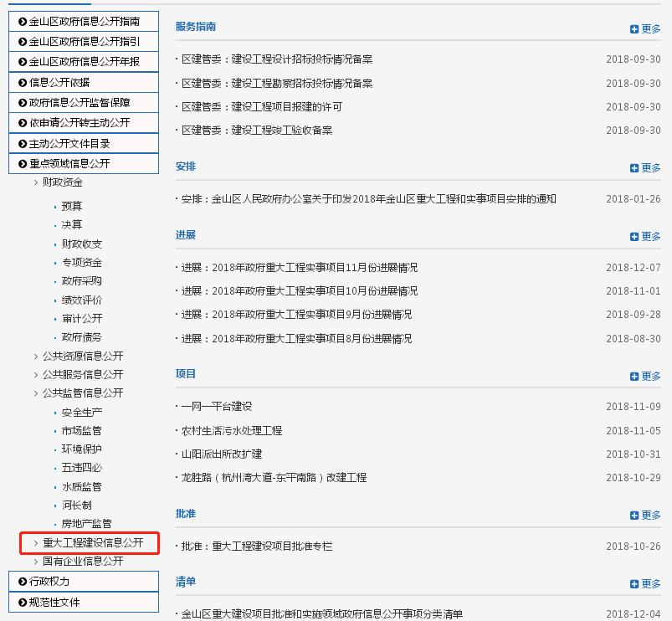Expand 公共资源信息公开 in sidebar
672x621 pixels.
click(x=36, y=357)
